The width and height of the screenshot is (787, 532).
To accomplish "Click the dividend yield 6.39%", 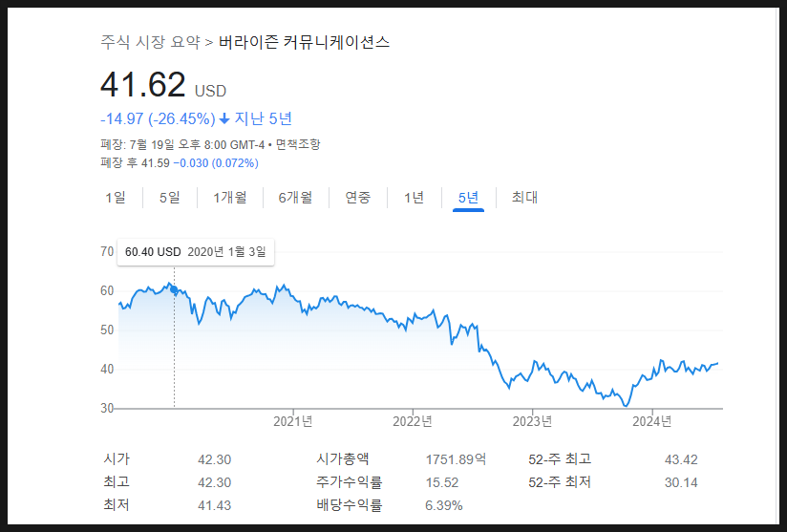I will (444, 505).
